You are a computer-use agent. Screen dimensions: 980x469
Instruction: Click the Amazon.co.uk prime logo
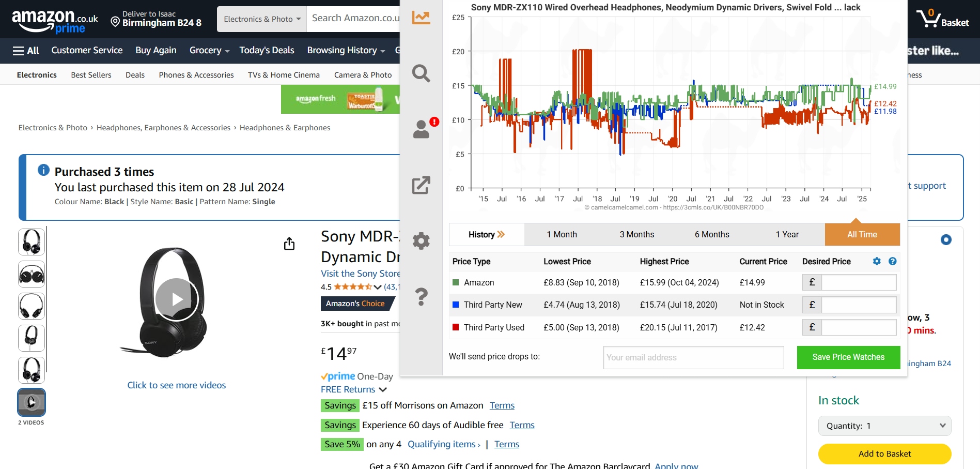(55, 21)
